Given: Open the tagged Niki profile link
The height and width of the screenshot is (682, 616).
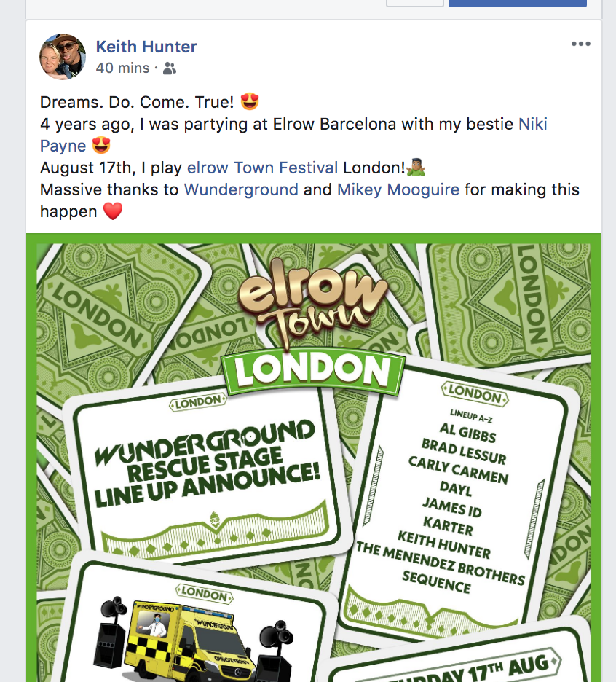Looking at the screenshot, I should (532, 124).
